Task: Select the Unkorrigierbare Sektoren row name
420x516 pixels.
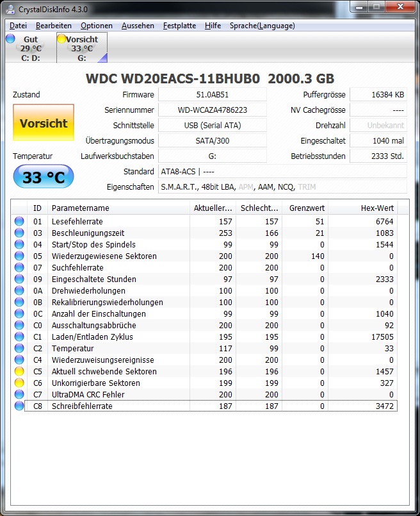Action: (96, 383)
